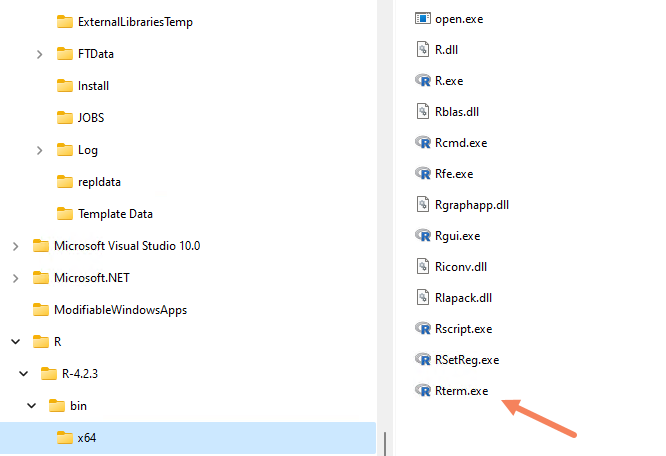Viewport: 666px width, 456px height.
Task: Select the Install tree label
Action: (93, 86)
